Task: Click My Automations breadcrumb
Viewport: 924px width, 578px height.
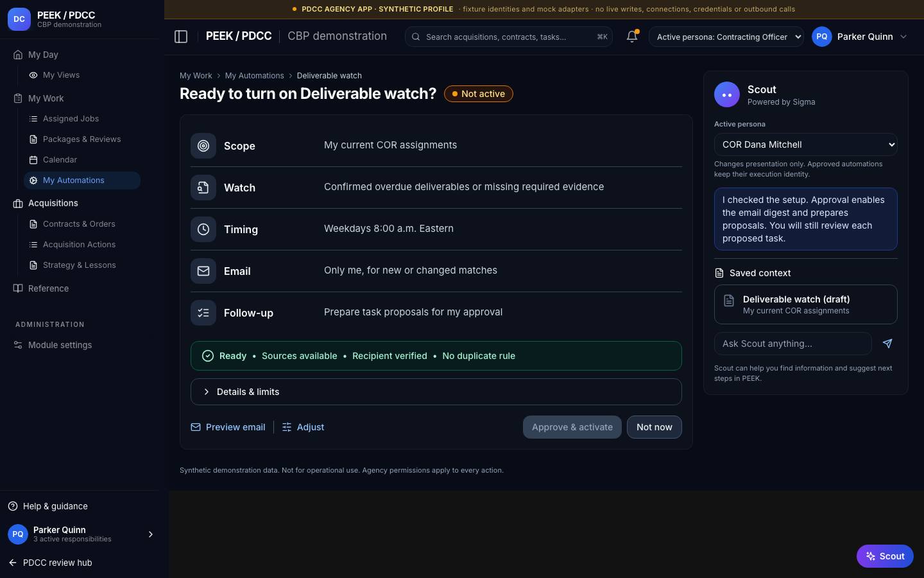Action: coord(254,76)
